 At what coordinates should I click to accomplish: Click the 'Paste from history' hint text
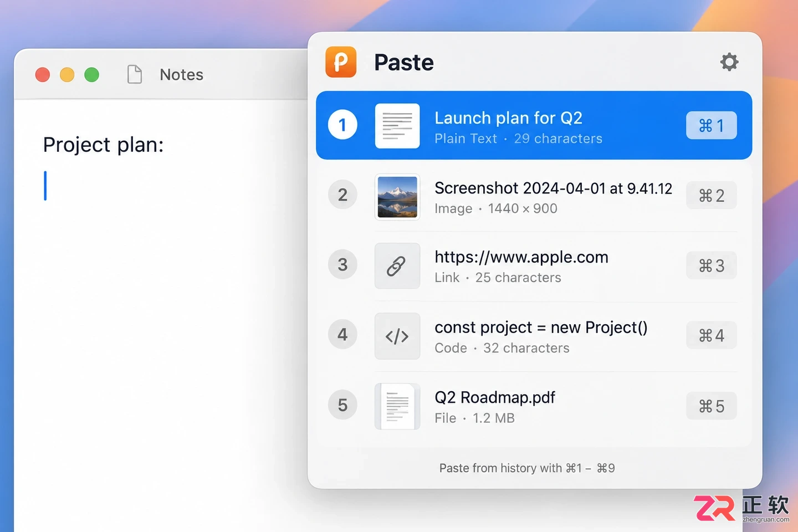(x=527, y=468)
